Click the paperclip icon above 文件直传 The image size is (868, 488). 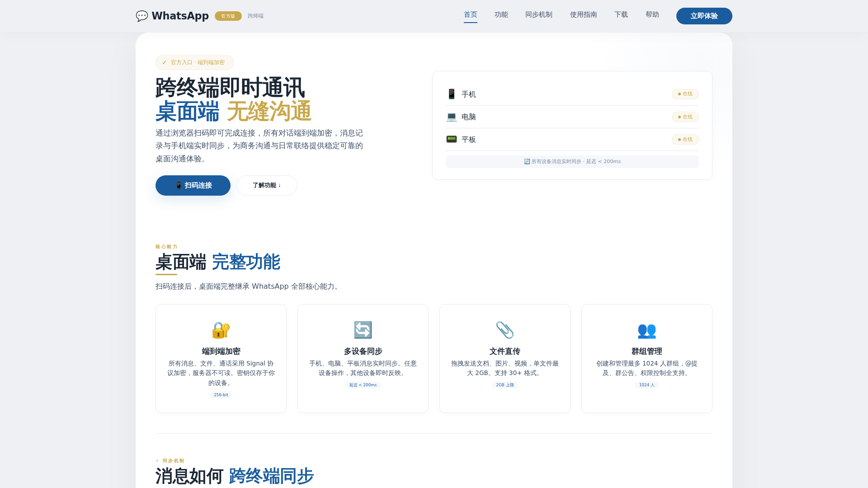coord(505,330)
